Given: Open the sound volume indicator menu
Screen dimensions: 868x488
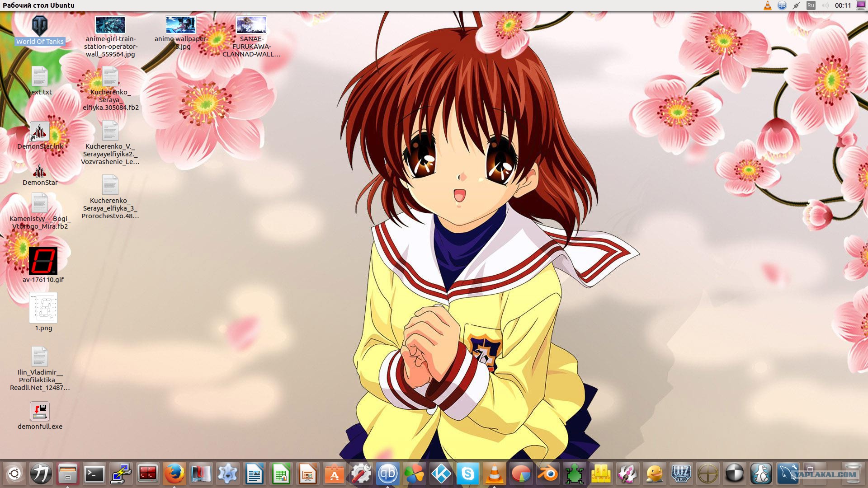Looking at the screenshot, I should pos(825,5).
